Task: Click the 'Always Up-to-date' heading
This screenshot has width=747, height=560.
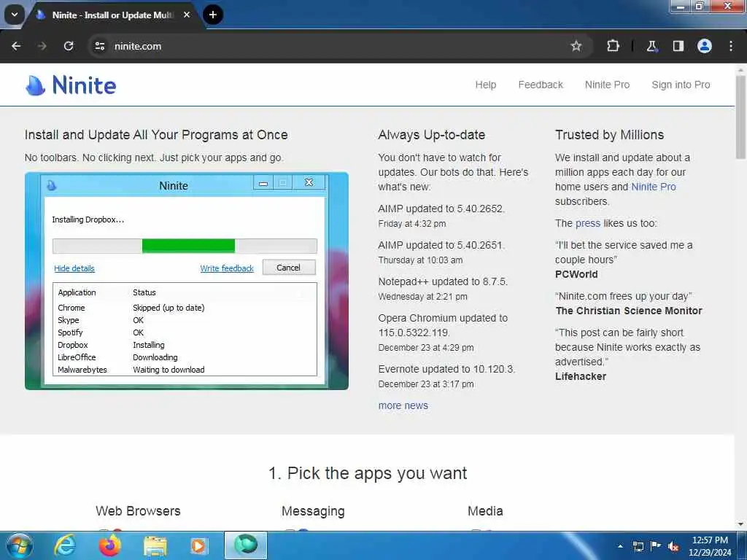Action: click(432, 135)
